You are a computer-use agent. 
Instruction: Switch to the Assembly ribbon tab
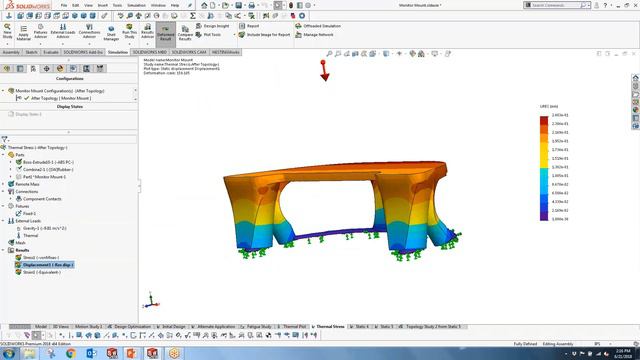(11, 52)
